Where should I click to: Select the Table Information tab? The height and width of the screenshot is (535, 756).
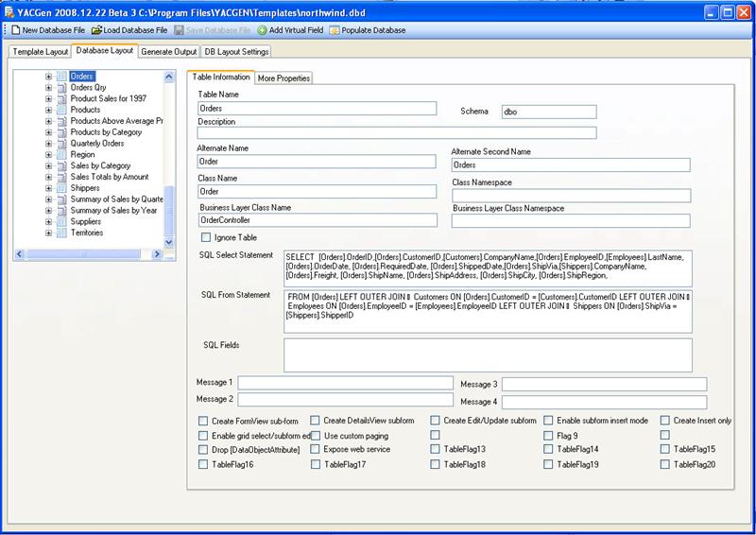(x=221, y=77)
